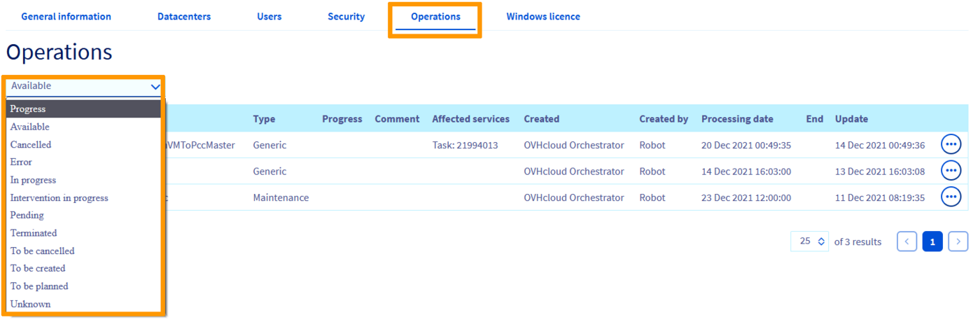Click the current page 1 button
980x322 pixels.
932,241
